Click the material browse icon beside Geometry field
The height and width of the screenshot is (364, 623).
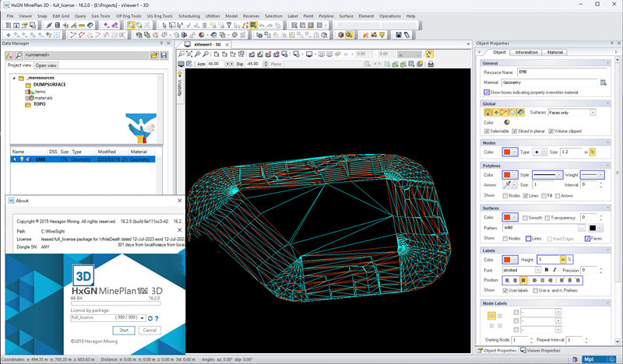(x=604, y=82)
